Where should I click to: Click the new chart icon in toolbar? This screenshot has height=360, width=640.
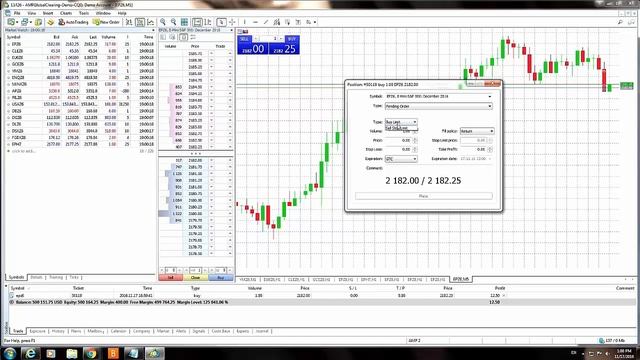click(12, 22)
